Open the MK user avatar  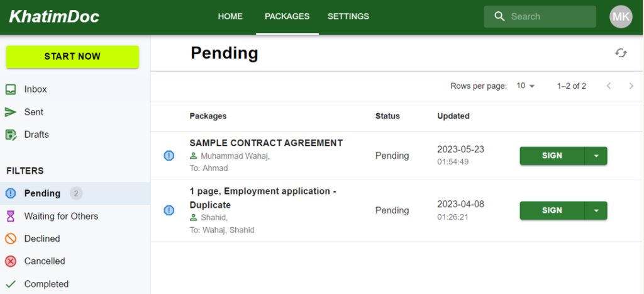pos(621,17)
